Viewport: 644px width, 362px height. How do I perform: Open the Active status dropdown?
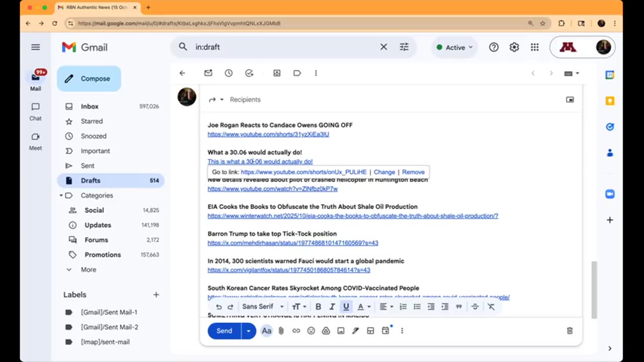coord(455,47)
